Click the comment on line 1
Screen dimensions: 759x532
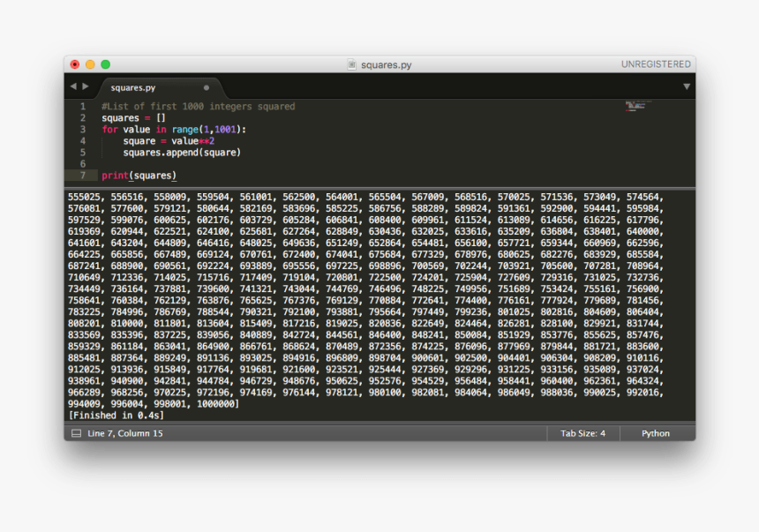click(198, 107)
